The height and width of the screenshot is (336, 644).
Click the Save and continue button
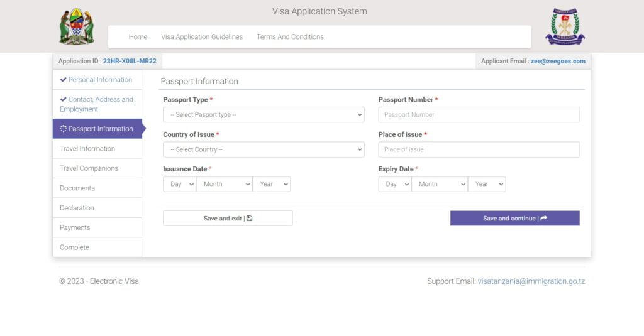point(514,219)
